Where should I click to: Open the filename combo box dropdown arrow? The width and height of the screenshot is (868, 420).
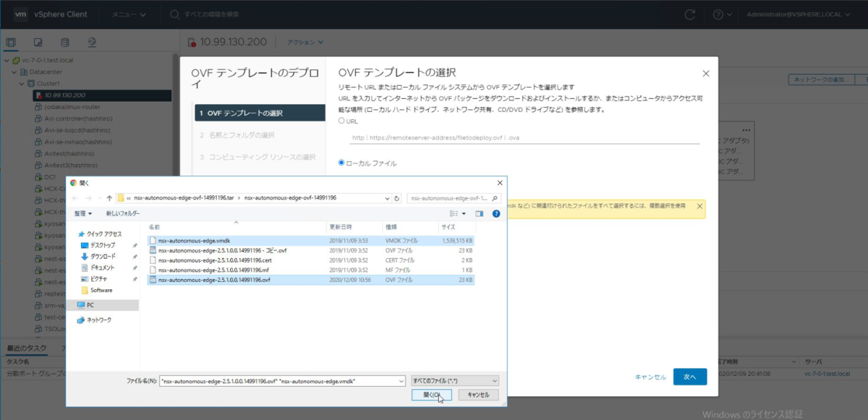(x=401, y=380)
